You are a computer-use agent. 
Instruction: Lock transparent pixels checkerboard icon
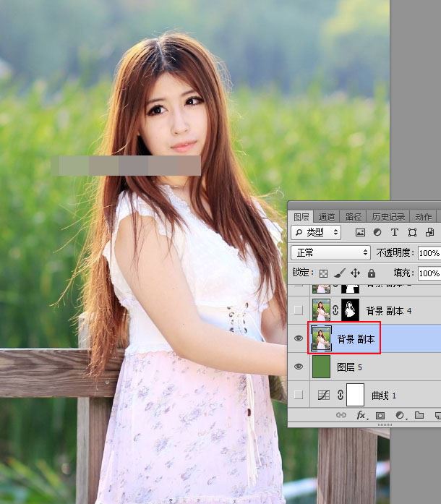pos(323,273)
